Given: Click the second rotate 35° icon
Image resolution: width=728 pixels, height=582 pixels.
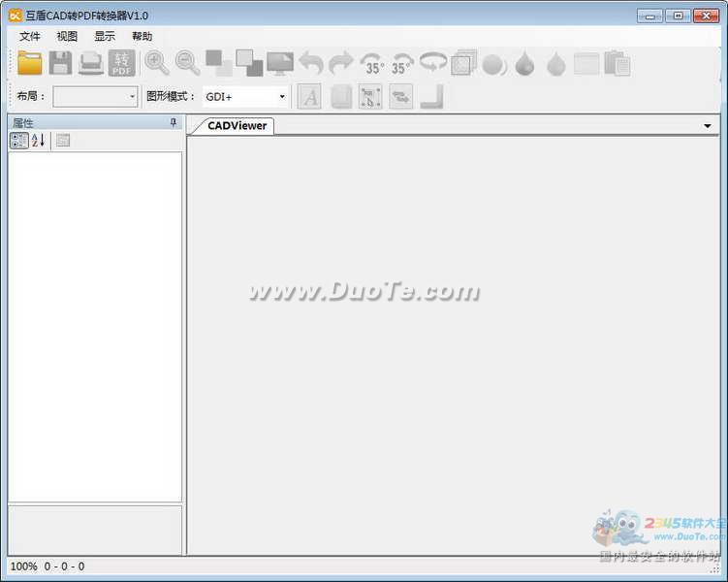Looking at the screenshot, I should coord(402,64).
